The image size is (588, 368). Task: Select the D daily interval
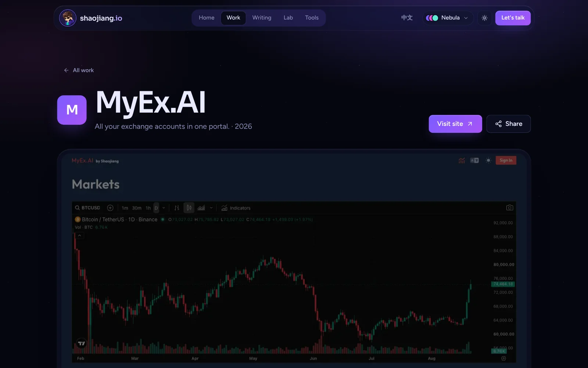pos(156,208)
